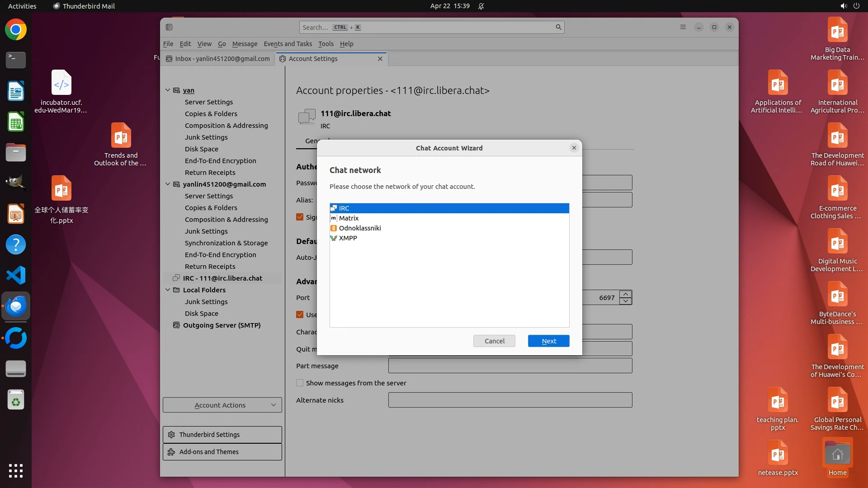This screenshot has width=868, height=488.
Task: Click the search magnifier icon
Action: click(558, 27)
